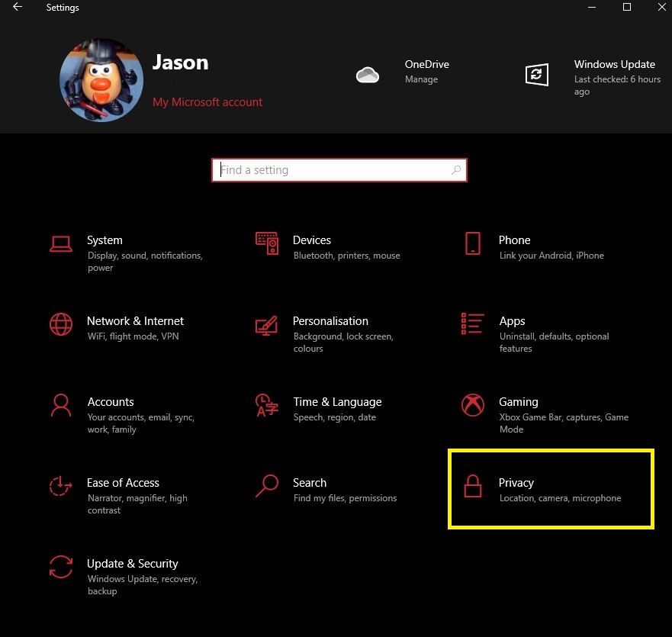Click the Privacy padlock icon

(473, 486)
